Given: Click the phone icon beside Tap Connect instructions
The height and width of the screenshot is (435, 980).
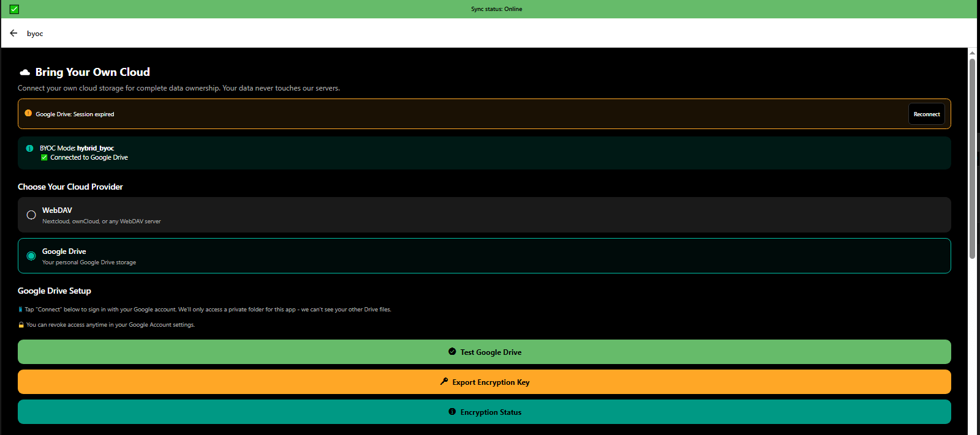Looking at the screenshot, I should (20, 310).
